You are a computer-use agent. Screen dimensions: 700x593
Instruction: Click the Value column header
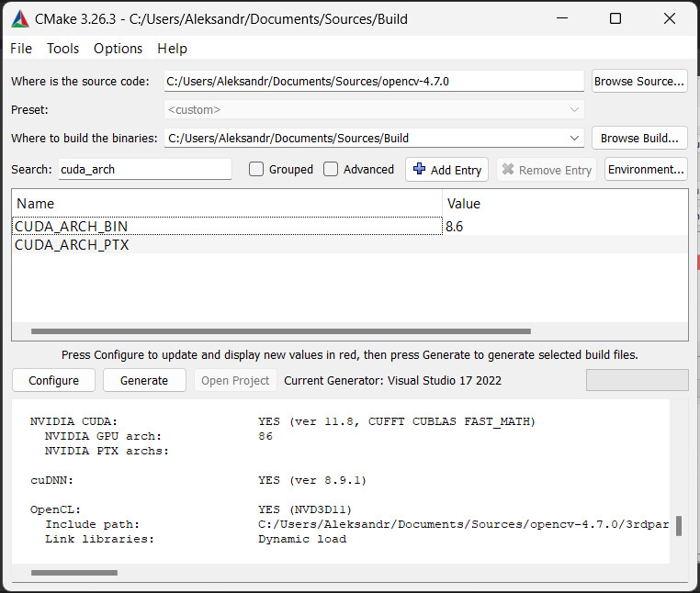pyautogui.click(x=565, y=204)
